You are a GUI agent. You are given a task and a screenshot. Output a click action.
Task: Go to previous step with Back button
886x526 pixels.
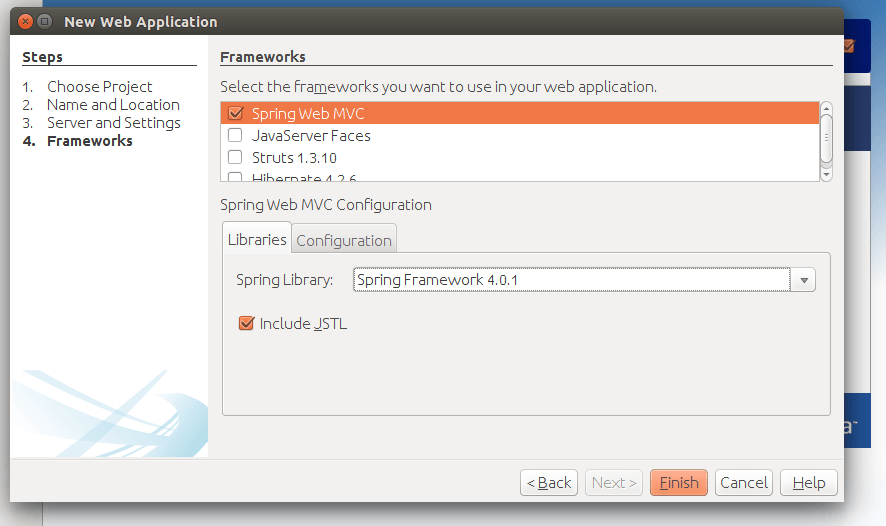click(549, 483)
